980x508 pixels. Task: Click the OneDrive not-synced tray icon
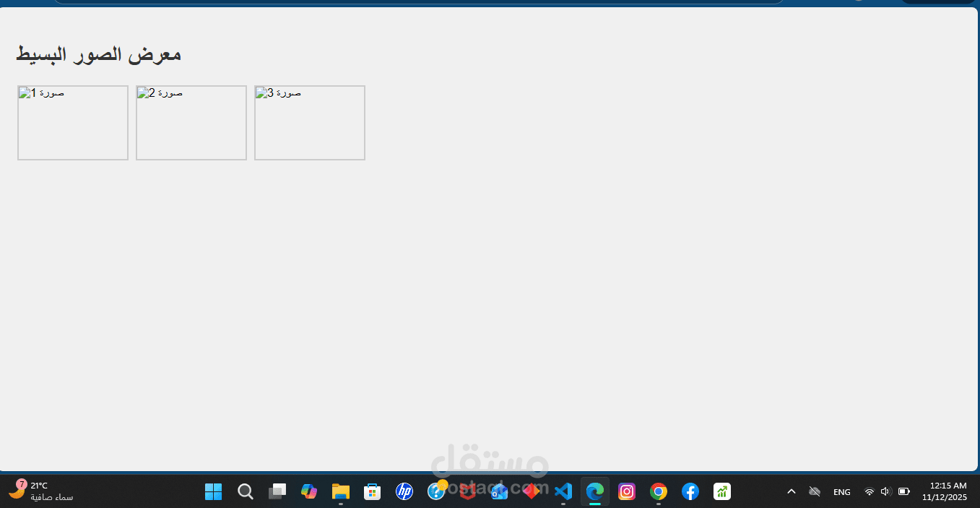click(815, 491)
